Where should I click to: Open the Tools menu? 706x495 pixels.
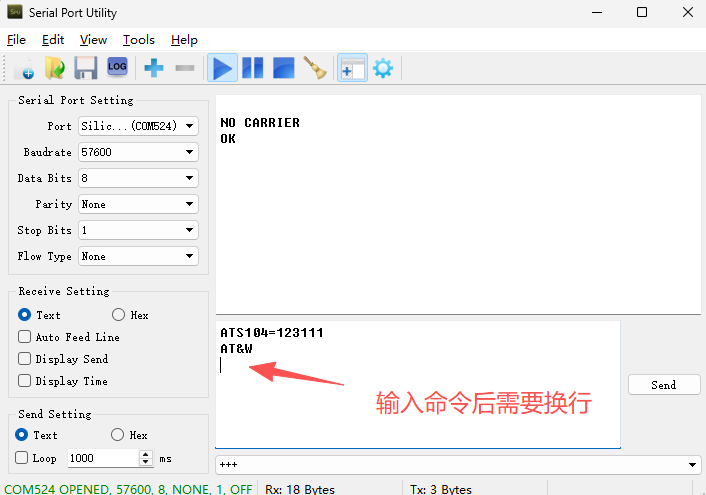[x=139, y=40]
